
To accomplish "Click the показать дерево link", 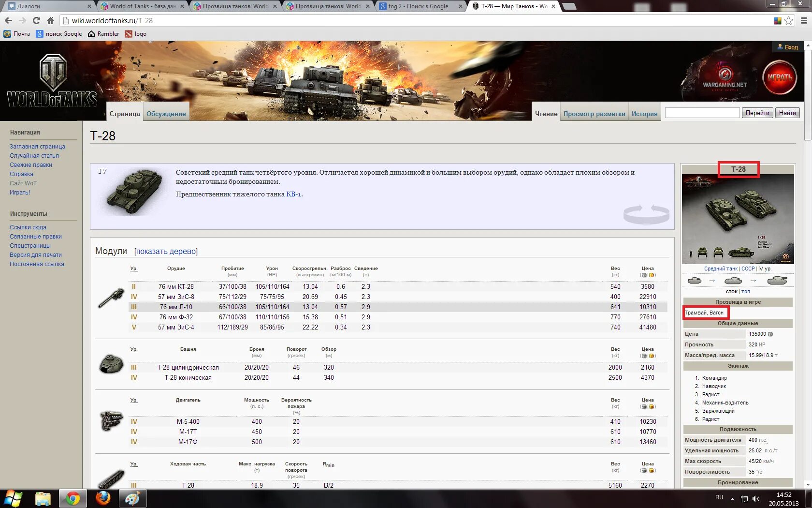I will point(166,251).
